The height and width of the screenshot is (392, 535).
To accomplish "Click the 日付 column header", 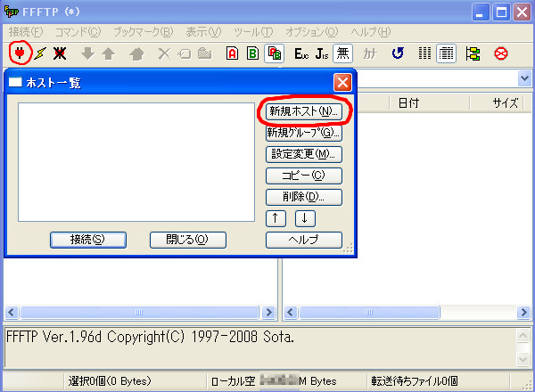I will click(x=429, y=103).
